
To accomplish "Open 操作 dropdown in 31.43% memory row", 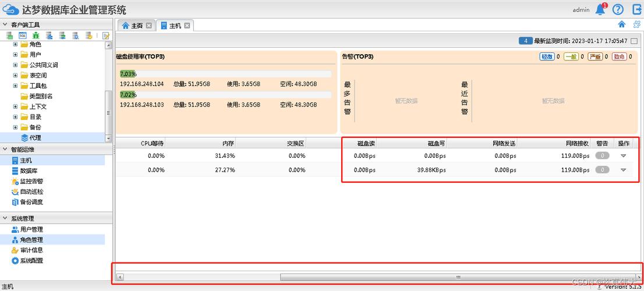I will [x=624, y=156].
